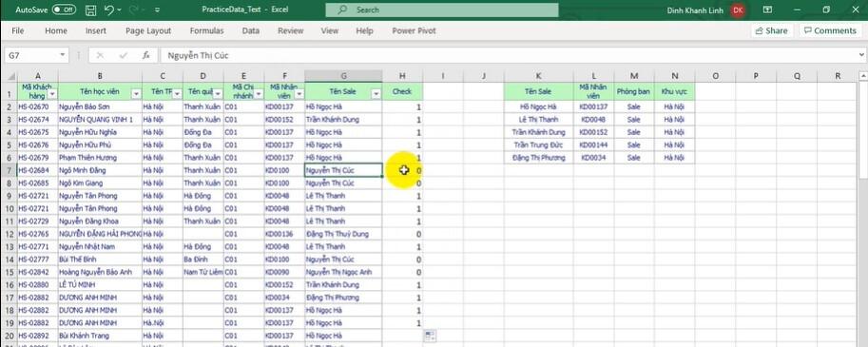Viewport: 868px width, 347px height.
Task: Click the vertical scrollbar up arrow
Action: (x=863, y=76)
